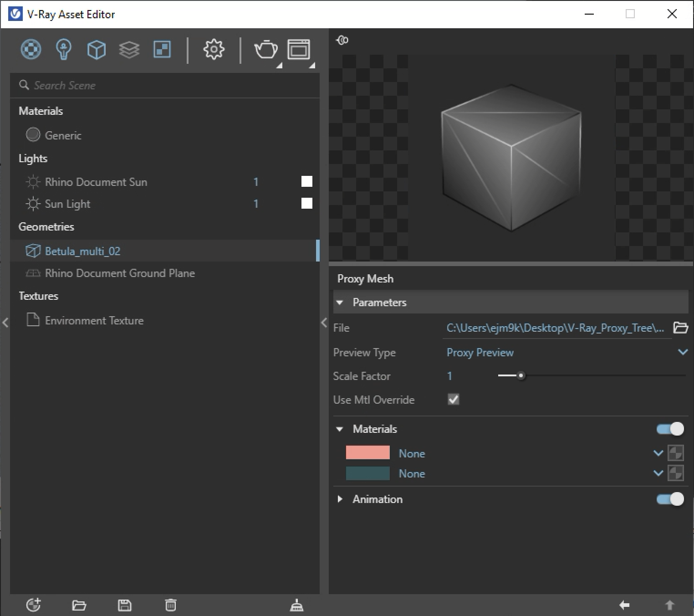This screenshot has width=694, height=616.
Task: Click the dark teal material color swatch
Action: 368,473
